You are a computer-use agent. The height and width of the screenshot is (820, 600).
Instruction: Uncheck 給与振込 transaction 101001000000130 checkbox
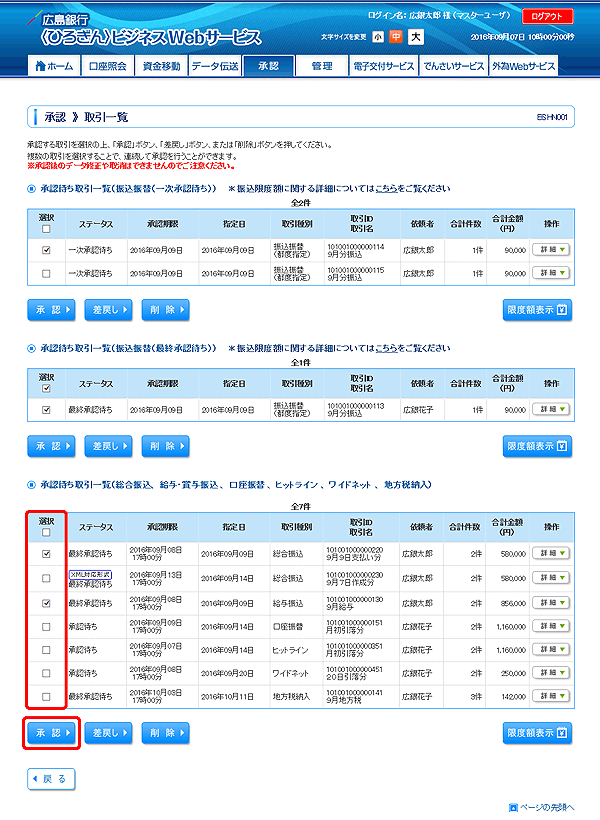46,603
